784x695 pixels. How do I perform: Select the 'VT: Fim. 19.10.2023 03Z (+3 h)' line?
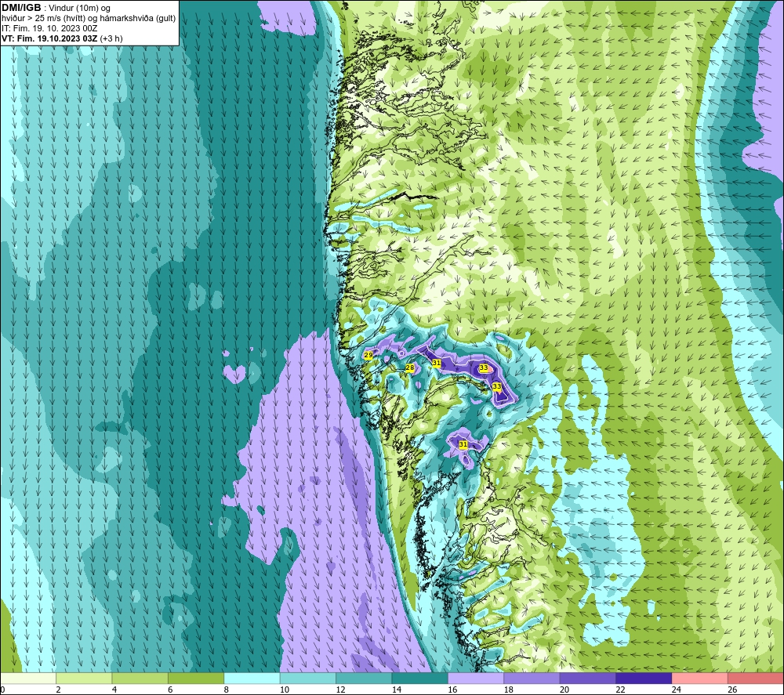(62, 38)
